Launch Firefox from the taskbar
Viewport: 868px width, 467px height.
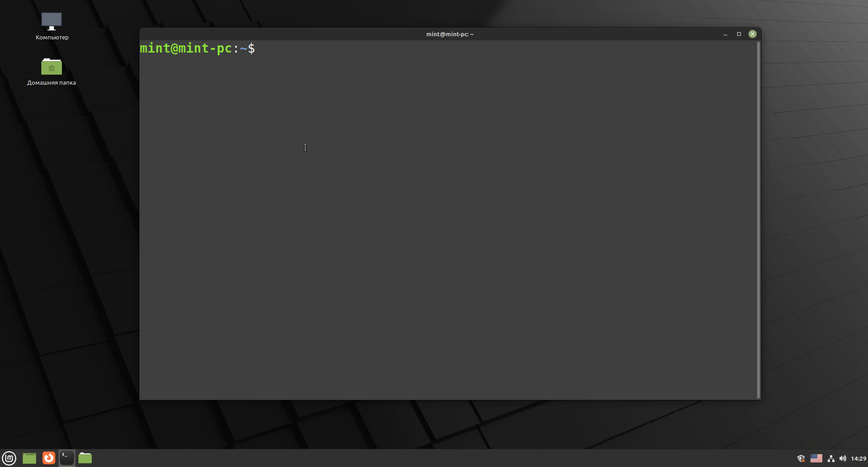(x=48, y=458)
